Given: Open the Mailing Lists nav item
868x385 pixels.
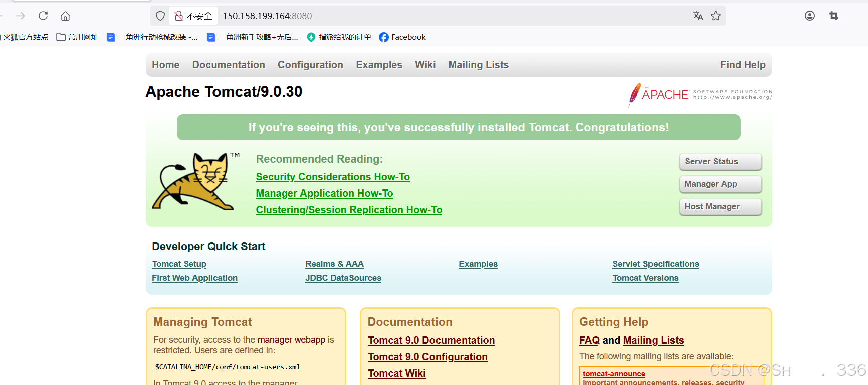Looking at the screenshot, I should pos(479,65).
